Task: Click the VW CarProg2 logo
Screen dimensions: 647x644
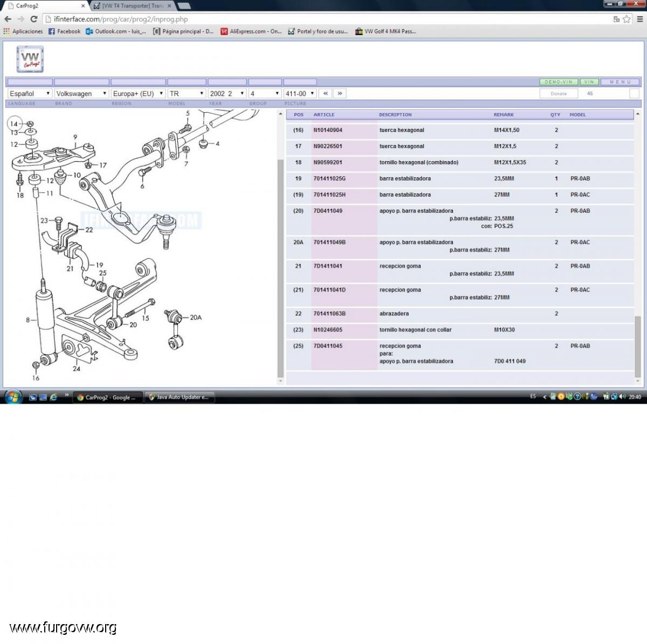Action: (x=30, y=59)
